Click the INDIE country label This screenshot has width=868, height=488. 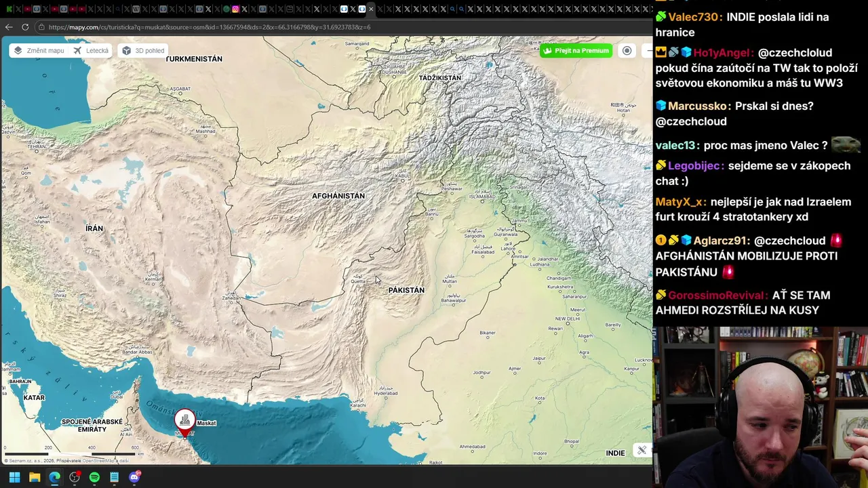(615, 453)
